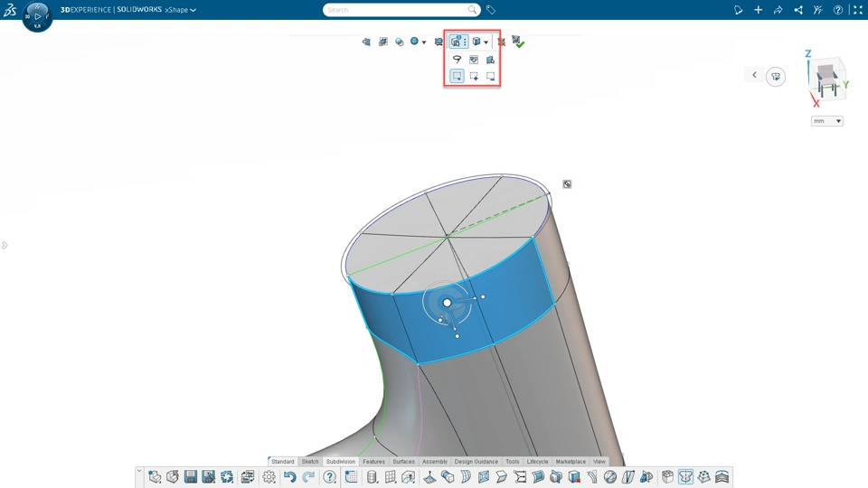The image size is (868, 488).
Task: Click the compass play button
Action: point(38,16)
